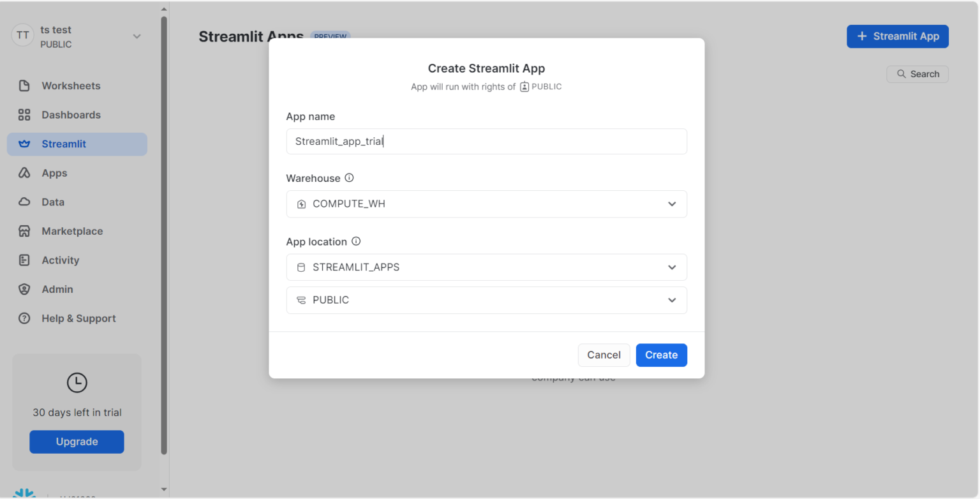Click the Warehouse info icon

pos(349,178)
